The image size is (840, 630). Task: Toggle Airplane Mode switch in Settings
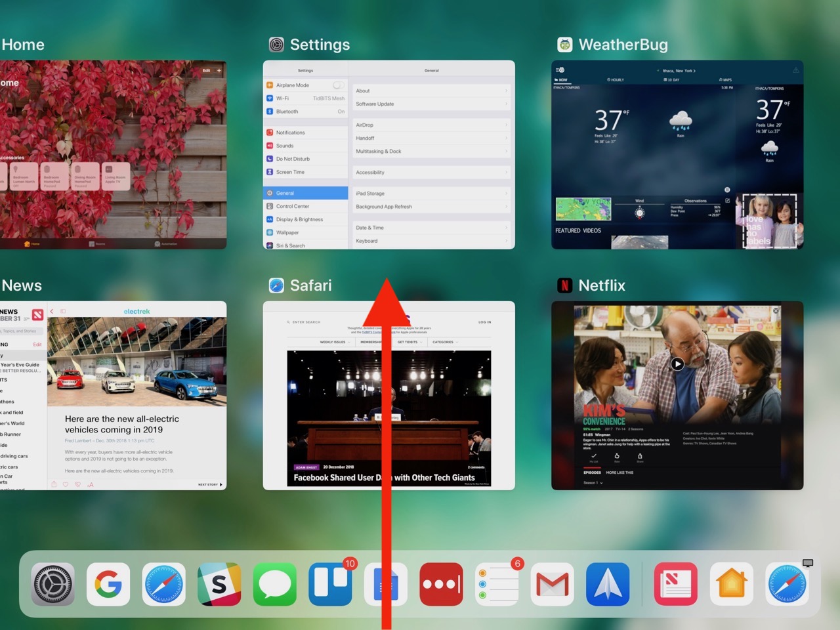coord(339,85)
